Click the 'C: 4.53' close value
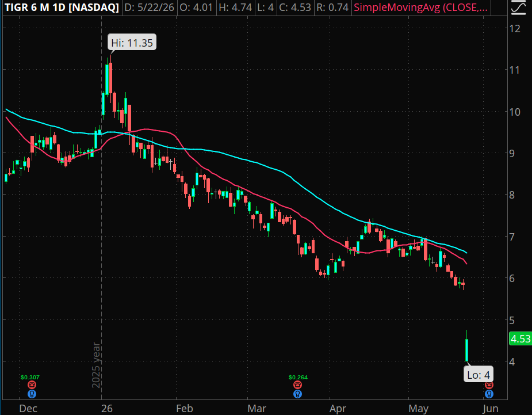The height and width of the screenshot is (415, 532). click(x=295, y=7)
